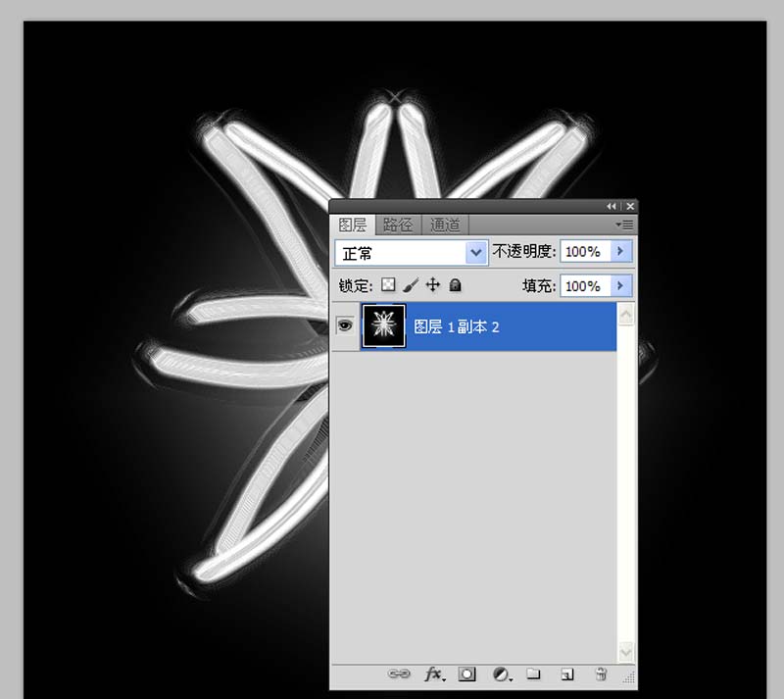The height and width of the screenshot is (699, 784).
Task: Close the layers panel
Action: [630, 206]
